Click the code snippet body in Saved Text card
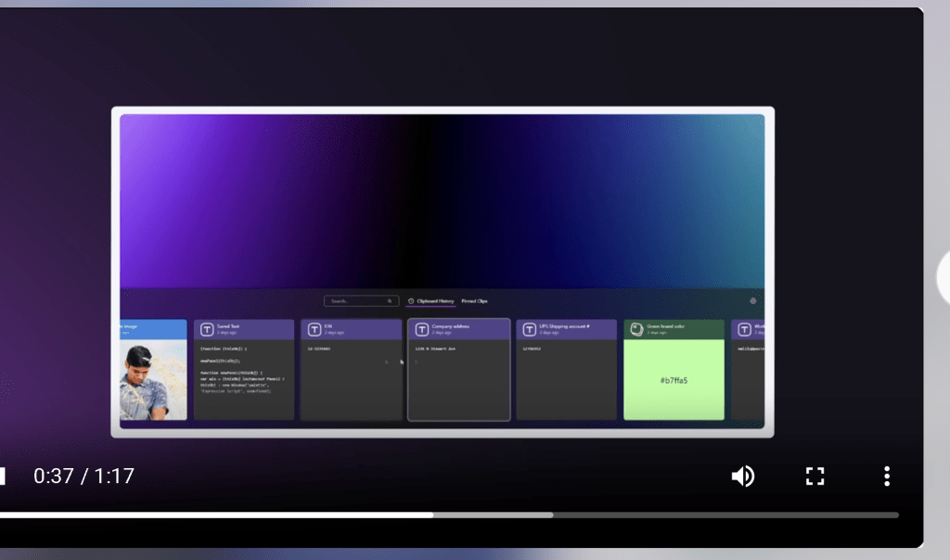The width and height of the screenshot is (950, 560). [x=242, y=370]
